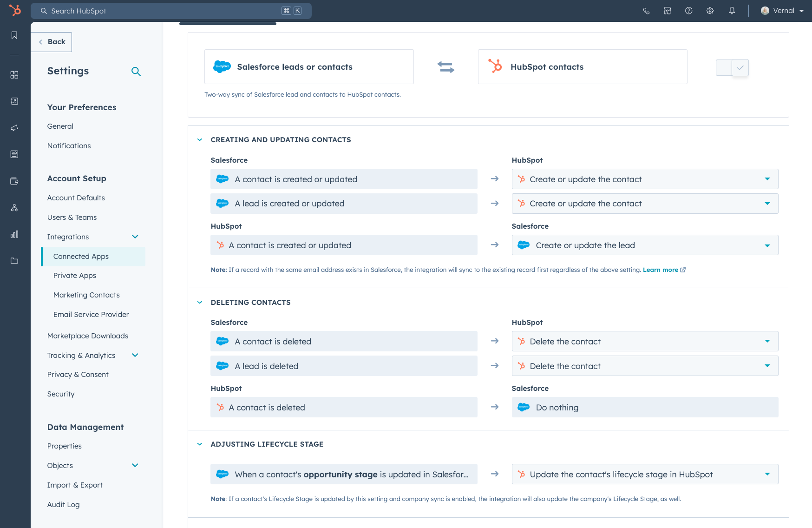
Task: Open the settings gear icon in top bar
Action: [710, 11]
